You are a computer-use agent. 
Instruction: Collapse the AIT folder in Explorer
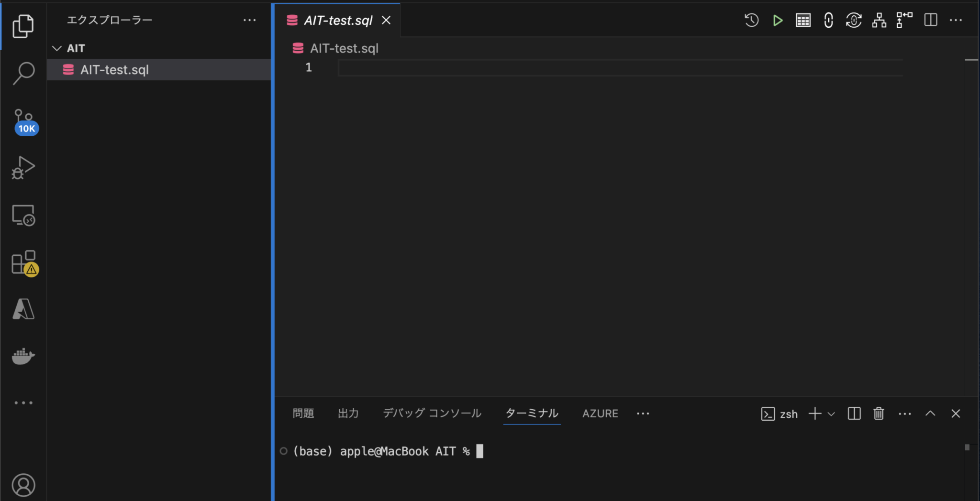pos(57,48)
